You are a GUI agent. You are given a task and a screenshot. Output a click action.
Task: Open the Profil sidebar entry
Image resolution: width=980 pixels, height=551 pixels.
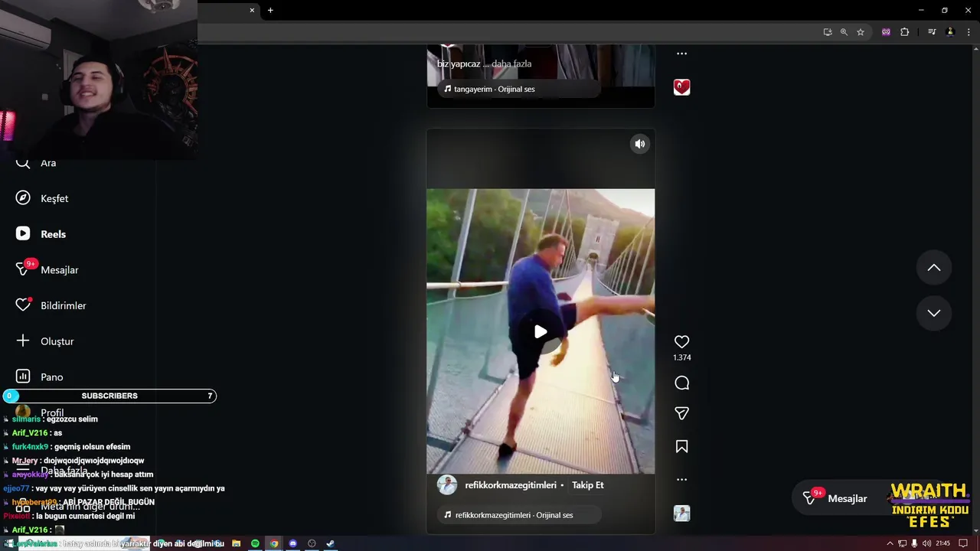coord(40,412)
